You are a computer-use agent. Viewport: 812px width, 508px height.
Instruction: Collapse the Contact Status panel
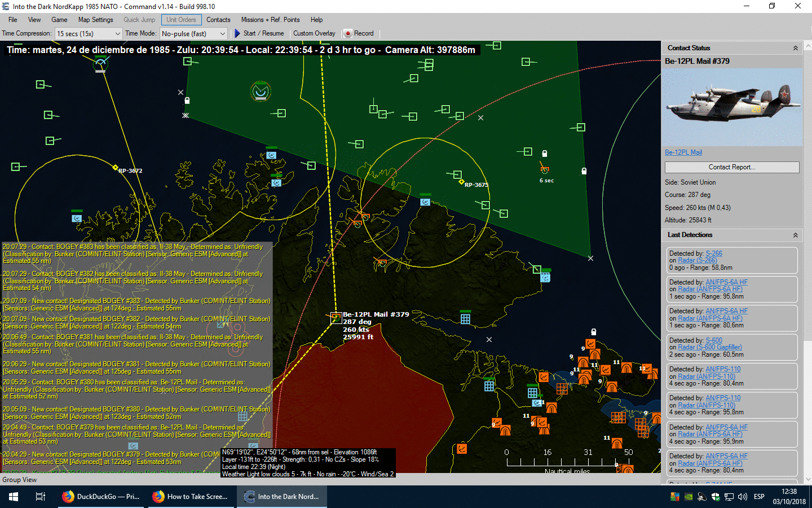pyautogui.click(x=795, y=48)
